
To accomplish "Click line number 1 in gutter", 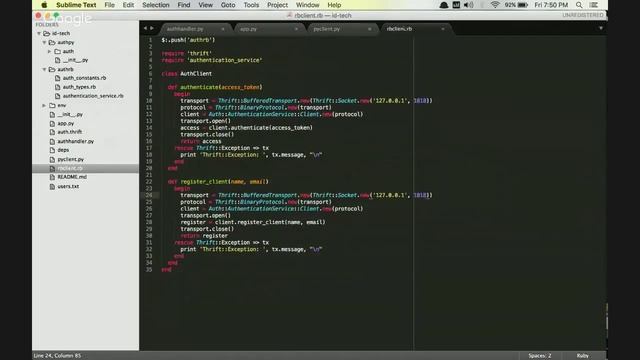I will (150, 40).
